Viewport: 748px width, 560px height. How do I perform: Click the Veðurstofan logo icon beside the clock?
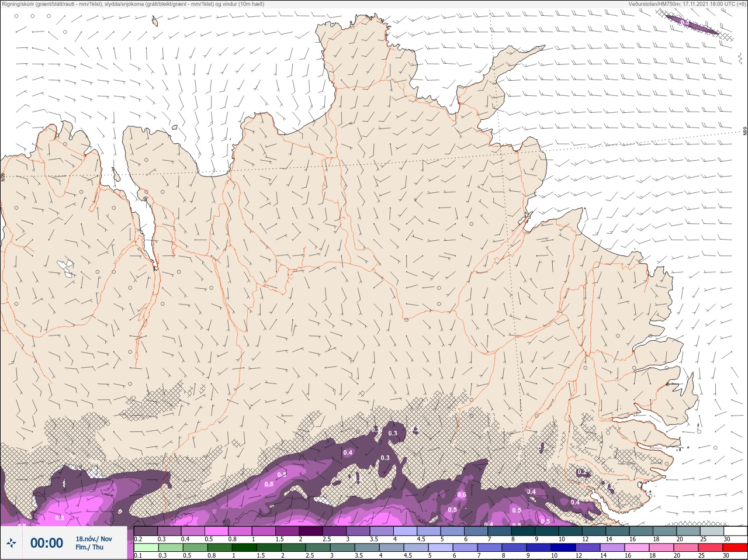(12, 543)
